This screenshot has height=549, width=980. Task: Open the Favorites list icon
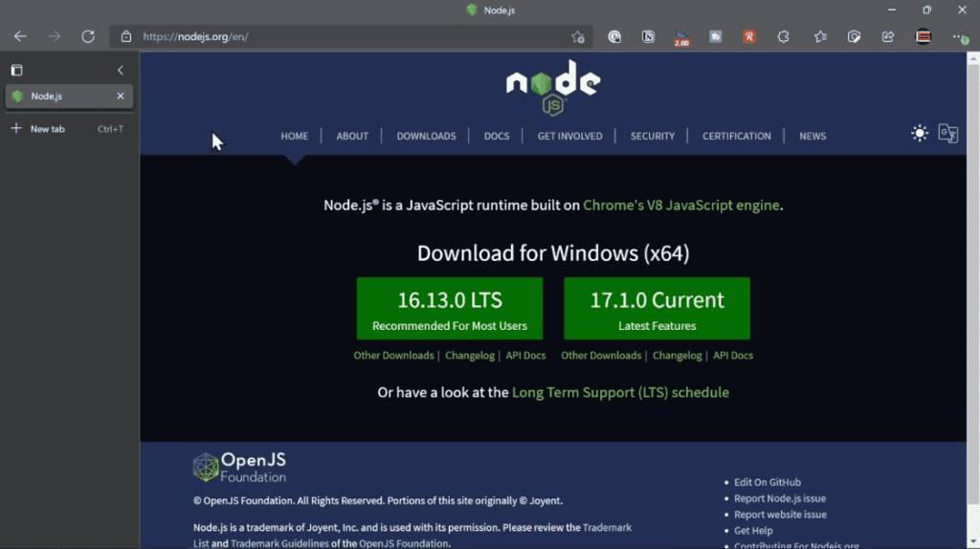(x=820, y=37)
